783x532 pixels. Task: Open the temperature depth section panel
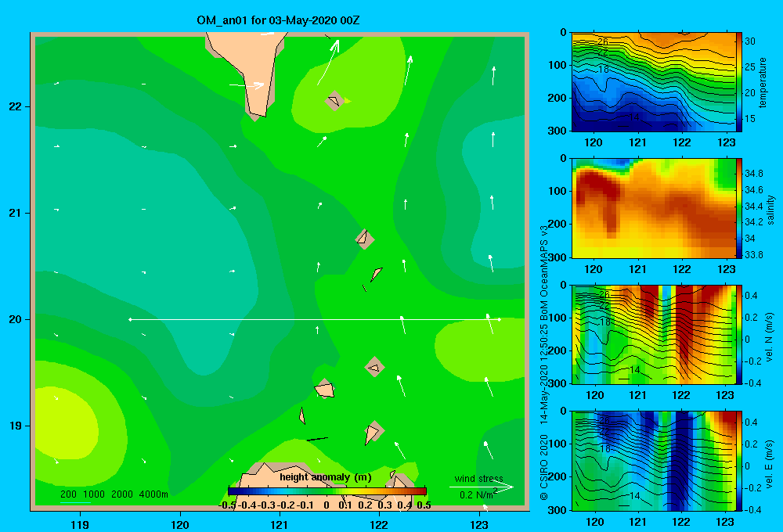654,82
